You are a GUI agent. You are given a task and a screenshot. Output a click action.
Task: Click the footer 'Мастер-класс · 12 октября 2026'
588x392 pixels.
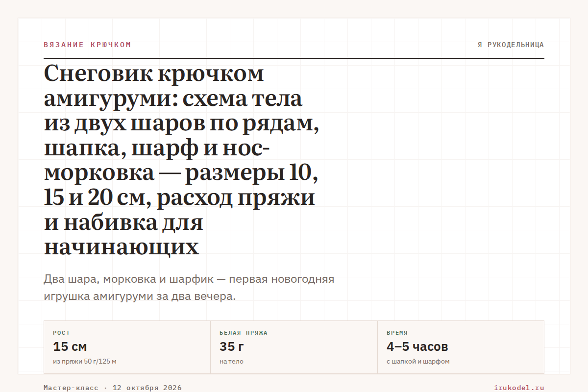pos(113,388)
